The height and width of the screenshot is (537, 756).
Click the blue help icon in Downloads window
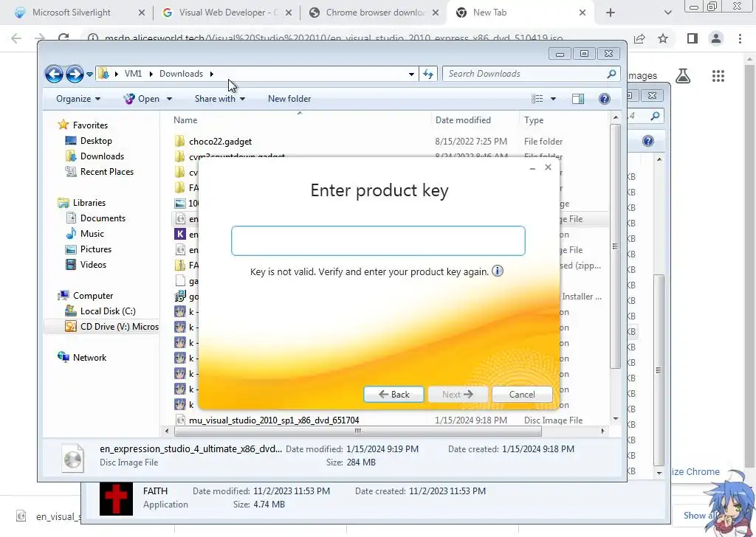(604, 99)
